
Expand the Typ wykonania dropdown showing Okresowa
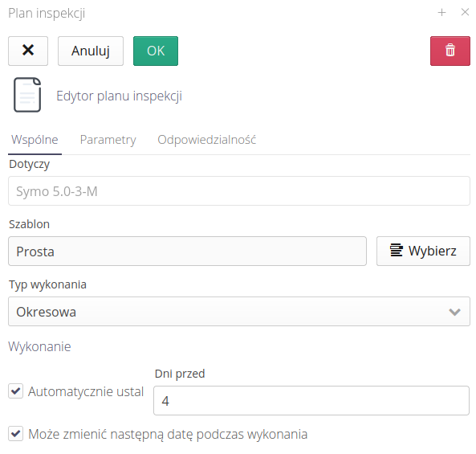pyautogui.click(x=239, y=312)
